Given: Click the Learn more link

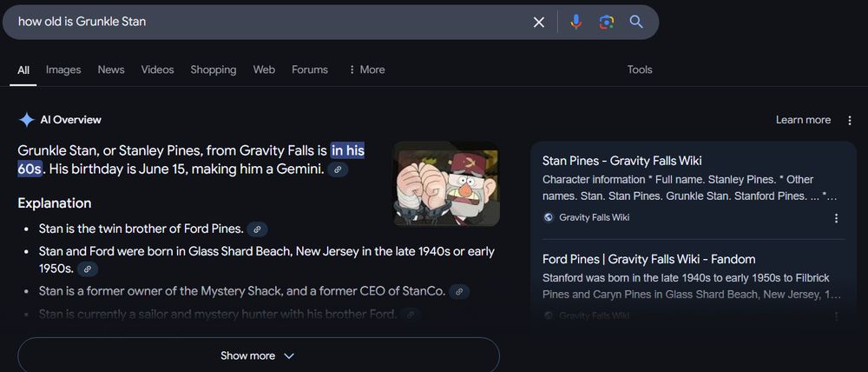Looking at the screenshot, I should [803, 120].
